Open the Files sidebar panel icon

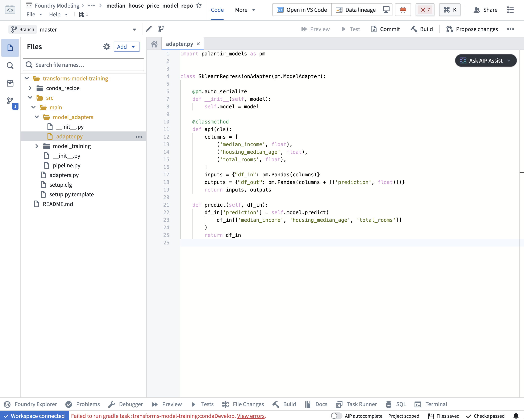(10, 48)
